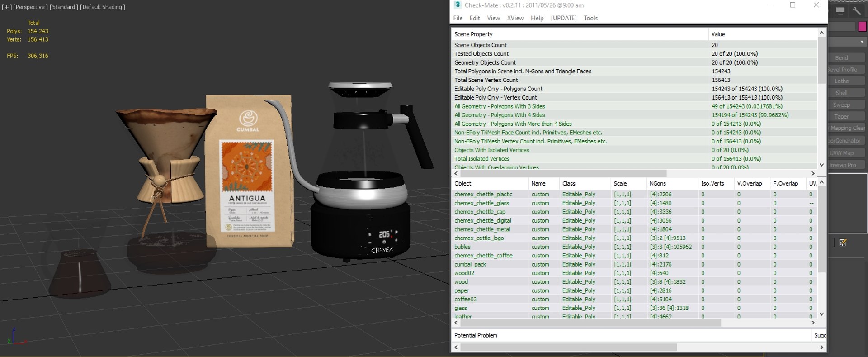The image size is (868, 357).
Task: Click 'All Geometry - Polygons With 3 Sides' row
Action: click(x=634, y=106)
